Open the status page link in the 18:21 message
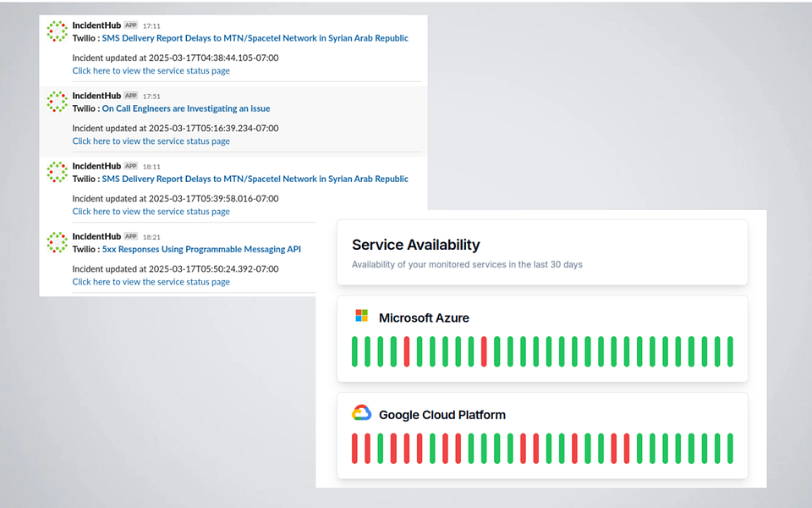The image size is (812, 508). (x=151, y=282)
